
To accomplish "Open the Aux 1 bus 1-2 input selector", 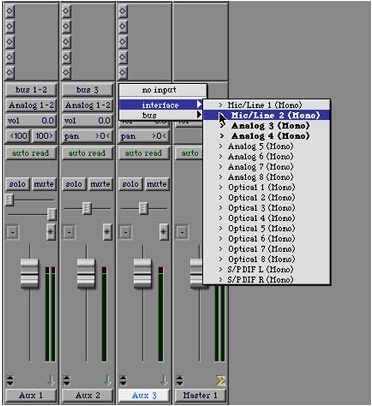I will [x=31, y=90].
